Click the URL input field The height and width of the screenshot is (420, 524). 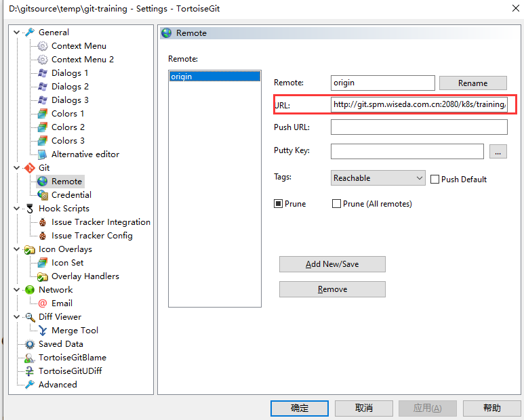coord(419,104)
